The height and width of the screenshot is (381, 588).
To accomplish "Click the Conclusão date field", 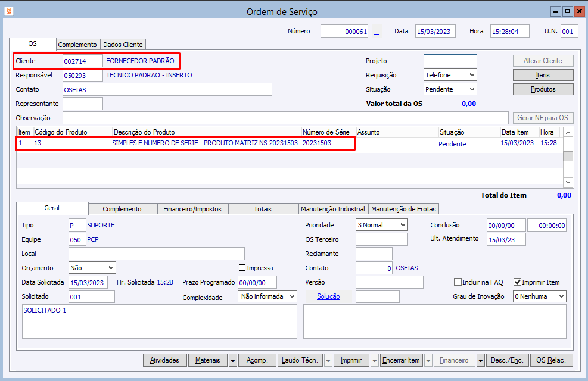I will [x=506, y=226].
